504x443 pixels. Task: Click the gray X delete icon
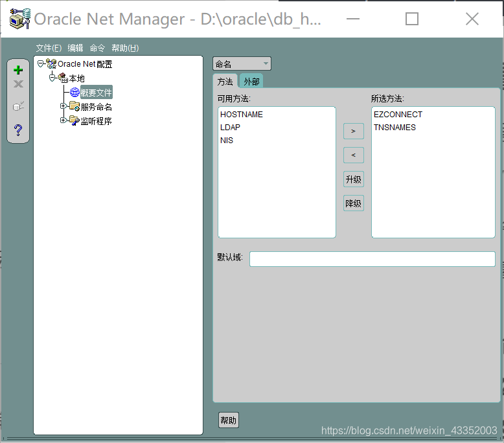(x=18, y=84)
